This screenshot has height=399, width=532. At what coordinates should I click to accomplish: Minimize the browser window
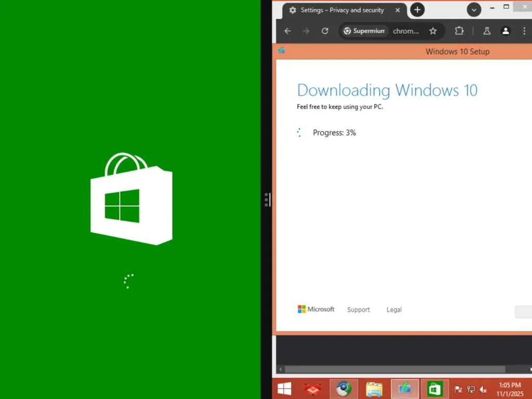click(x=492, y=7)
